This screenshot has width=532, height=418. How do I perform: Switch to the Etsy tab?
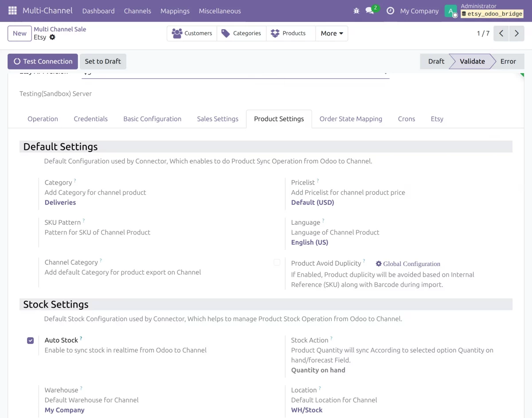(x=437, y=119)
